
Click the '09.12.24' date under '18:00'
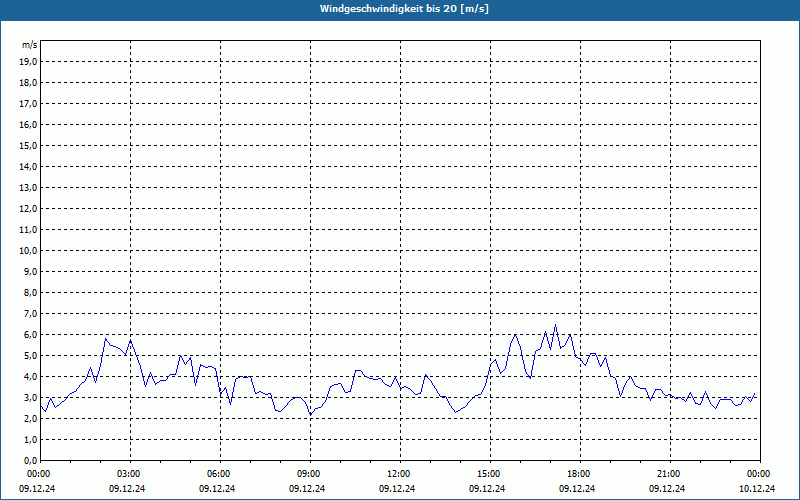(x=577, y=488)
